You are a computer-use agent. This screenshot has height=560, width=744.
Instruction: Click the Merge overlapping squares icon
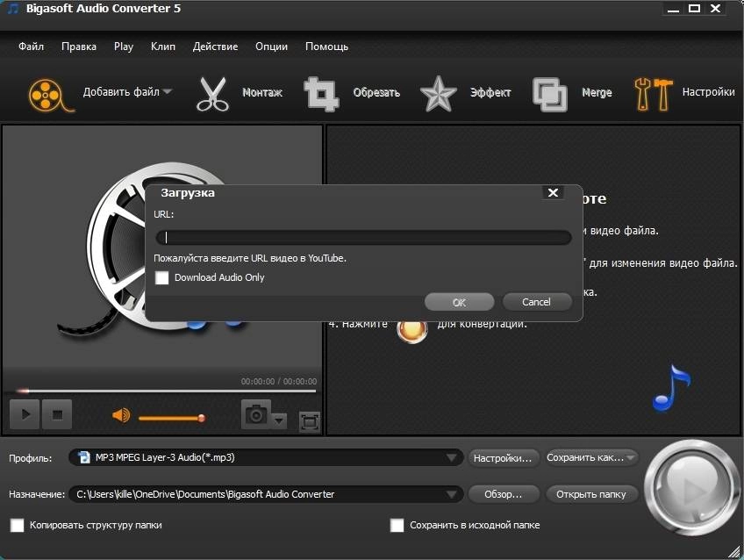[550, 95]
